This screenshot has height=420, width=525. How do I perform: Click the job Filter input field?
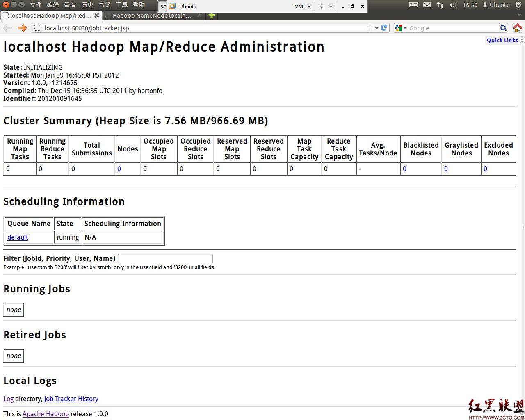click(165, 258)
